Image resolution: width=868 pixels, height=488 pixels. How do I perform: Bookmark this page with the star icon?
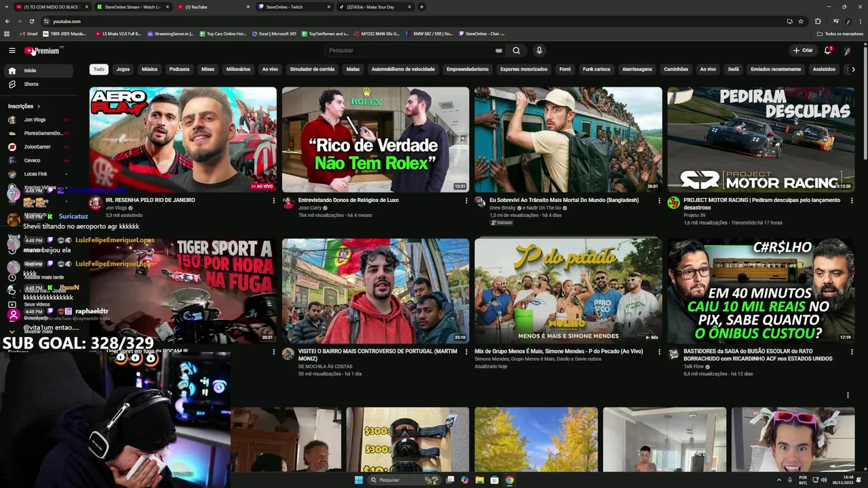click(801, 21)
